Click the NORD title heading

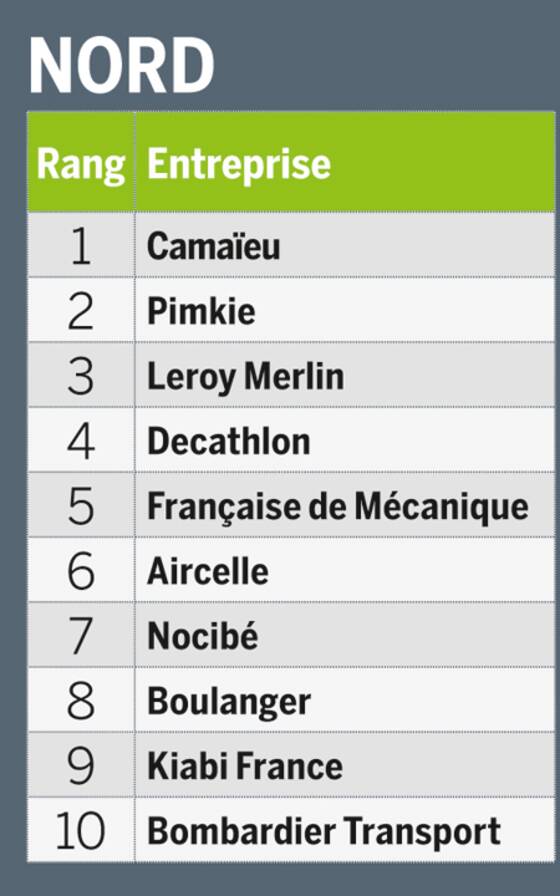tap(122, 65)
